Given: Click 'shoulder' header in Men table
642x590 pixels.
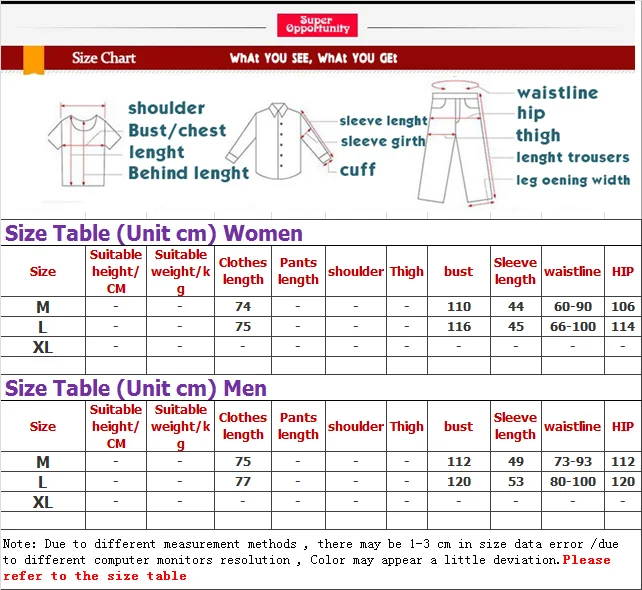Looking at the screenshot, I should tap(356, 427).
